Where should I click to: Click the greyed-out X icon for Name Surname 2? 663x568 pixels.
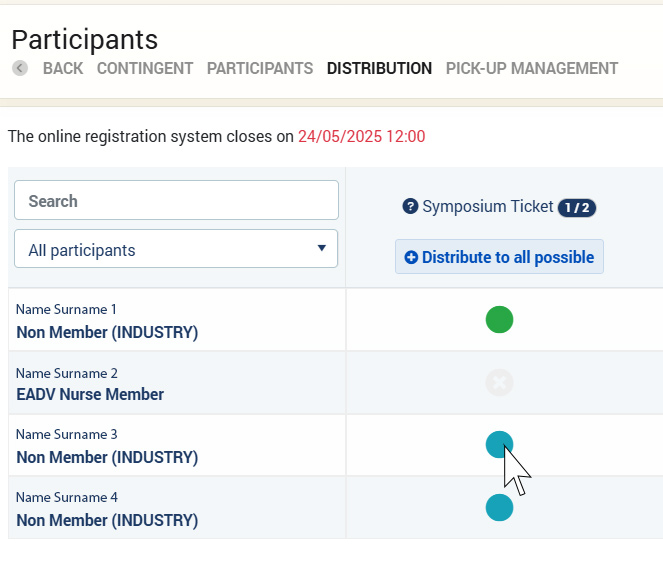pyautogui.click(x=499, y=383)
